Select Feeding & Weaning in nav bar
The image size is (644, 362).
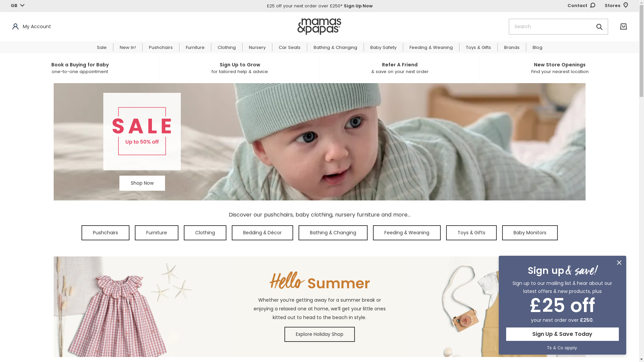coord(431,48)
